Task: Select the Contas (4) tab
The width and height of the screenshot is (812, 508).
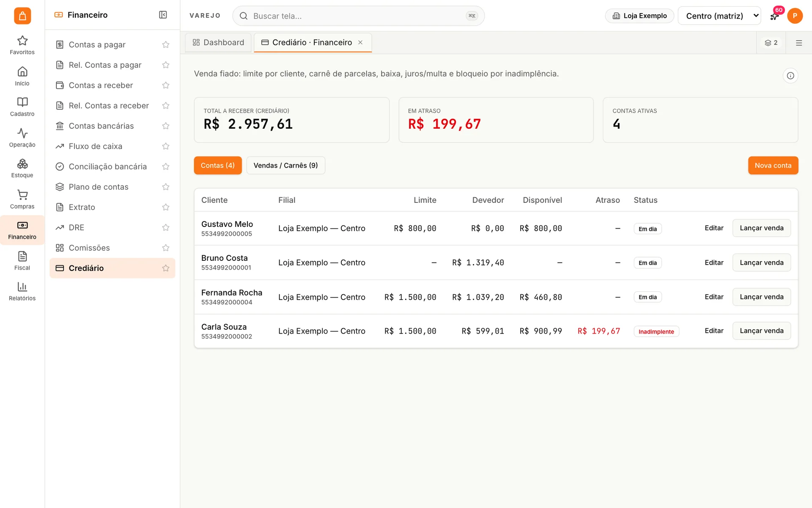Action: click(218, 166)
